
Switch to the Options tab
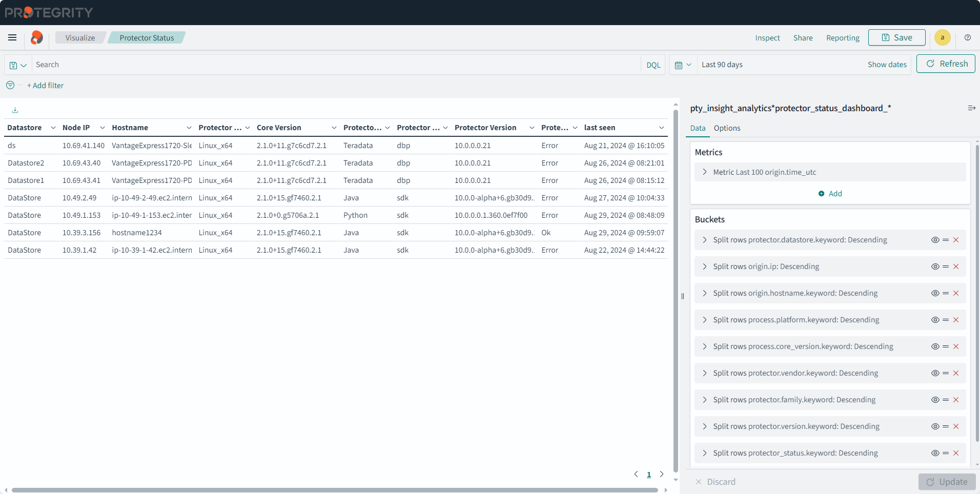727,128
